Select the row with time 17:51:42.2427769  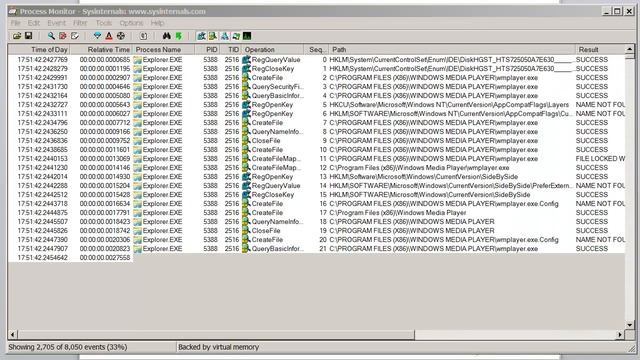click(316, 60)
